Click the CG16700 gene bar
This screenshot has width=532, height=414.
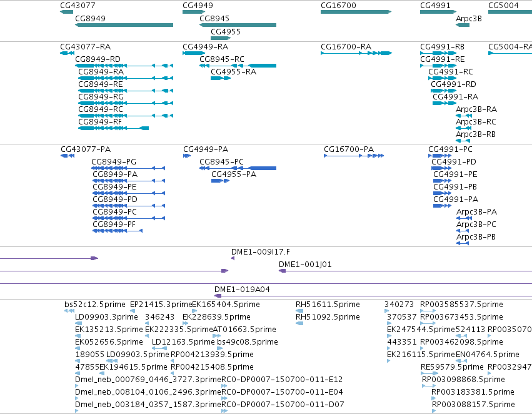click(356, 12)
